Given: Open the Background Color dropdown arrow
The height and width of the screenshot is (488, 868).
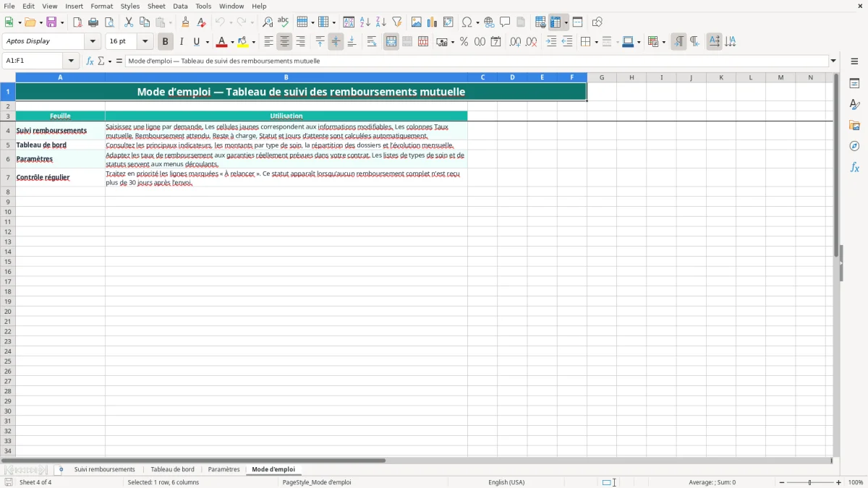Looking at the screenshot, I should pos(253,42).
